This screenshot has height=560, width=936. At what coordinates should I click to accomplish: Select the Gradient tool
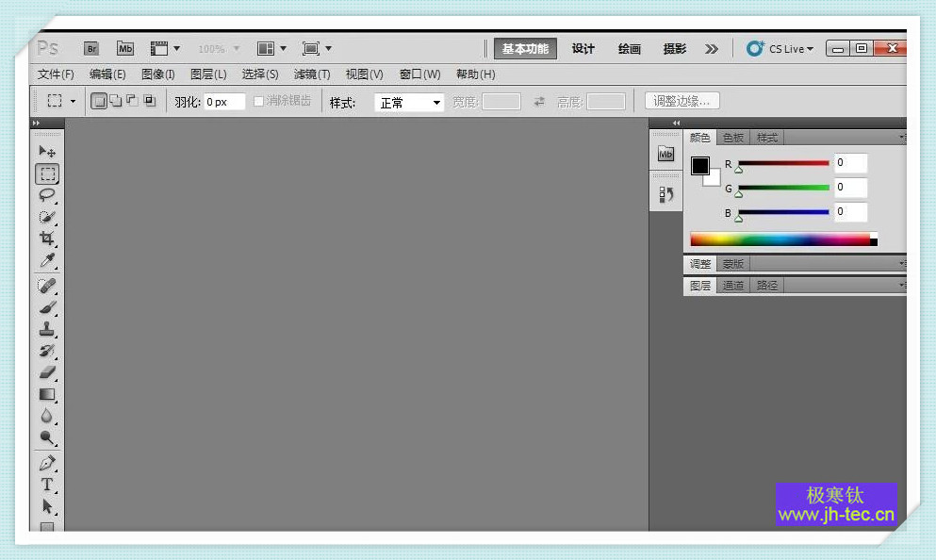47,394
